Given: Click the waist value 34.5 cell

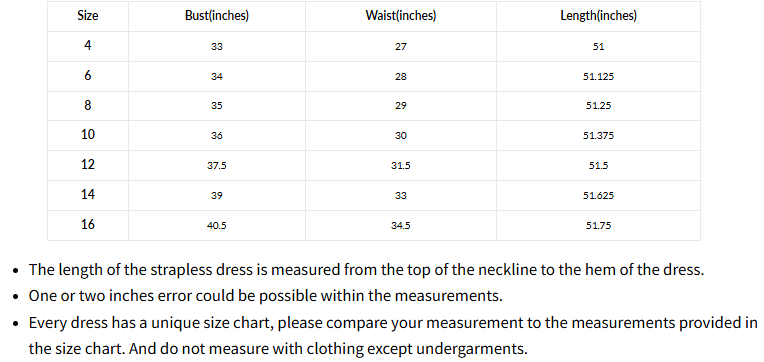Looking at the screenshot, I should (x=401, y=226).
